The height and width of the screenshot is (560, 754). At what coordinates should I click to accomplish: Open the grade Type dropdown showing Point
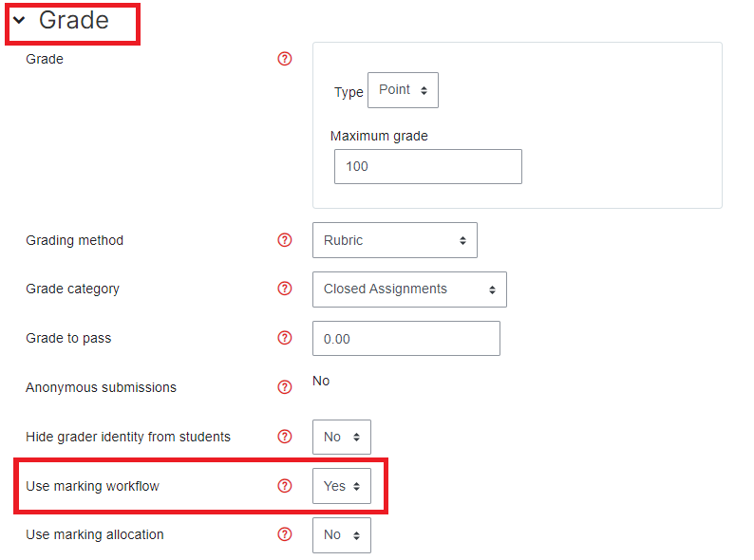[x=403, y=90]
